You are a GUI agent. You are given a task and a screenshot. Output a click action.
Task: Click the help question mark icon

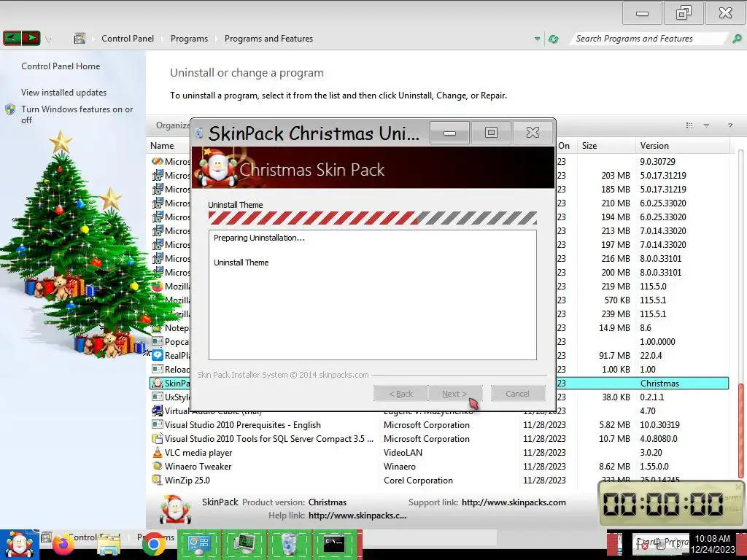pyautogui.click(x=729, y=125)
